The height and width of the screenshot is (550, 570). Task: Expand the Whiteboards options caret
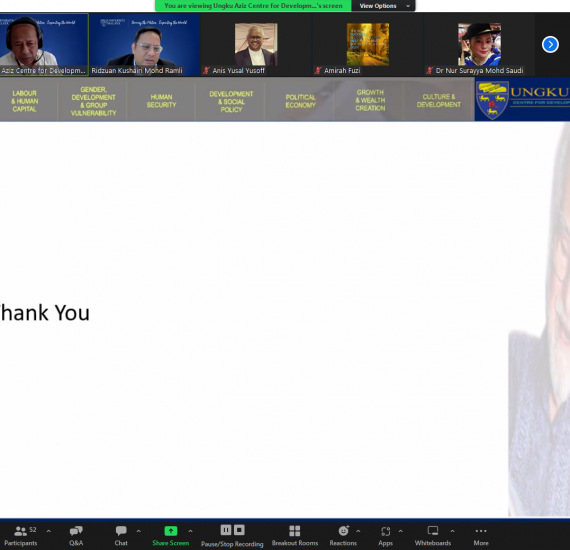coord(452,531)
